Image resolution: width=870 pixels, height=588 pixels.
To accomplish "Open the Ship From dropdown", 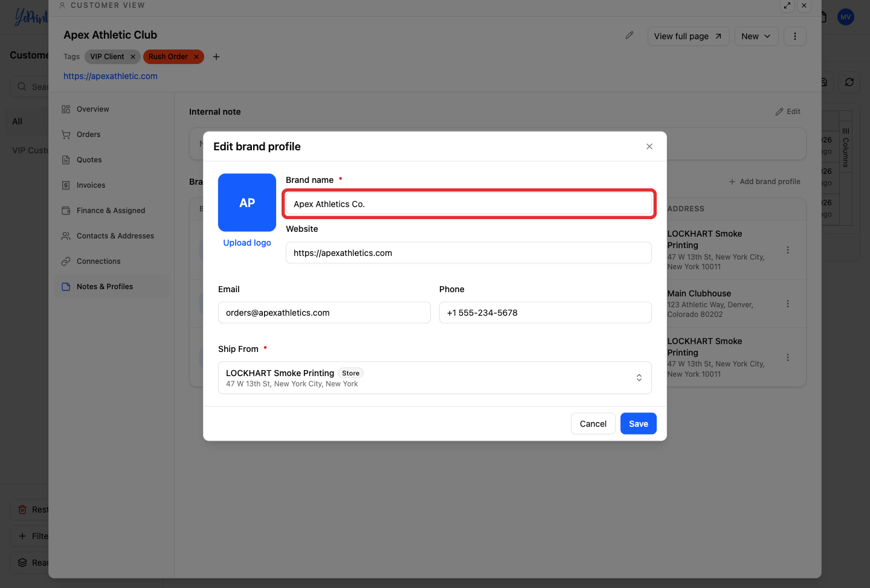I will click(x=435, y=378).
